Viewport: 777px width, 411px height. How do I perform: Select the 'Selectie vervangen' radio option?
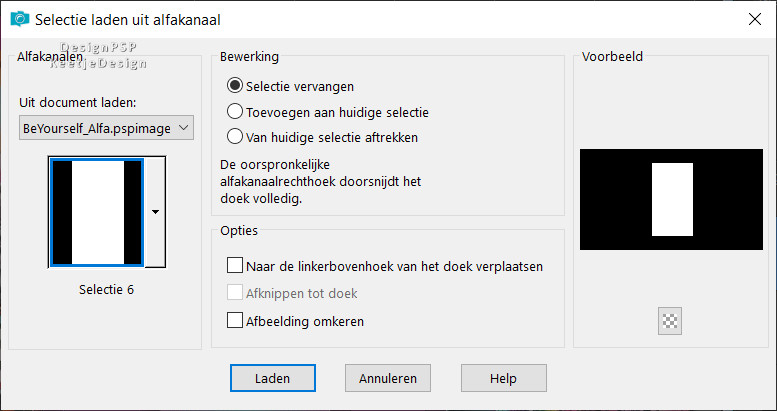[236, 86]
